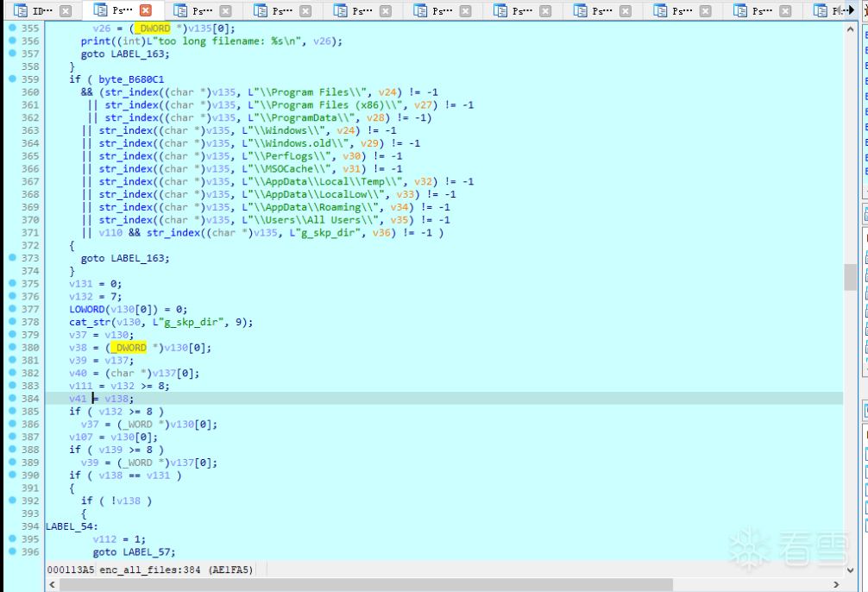868x592 pixels.
Task: Click the vertical scrollbar thumb
Action: tap(850, 277)
